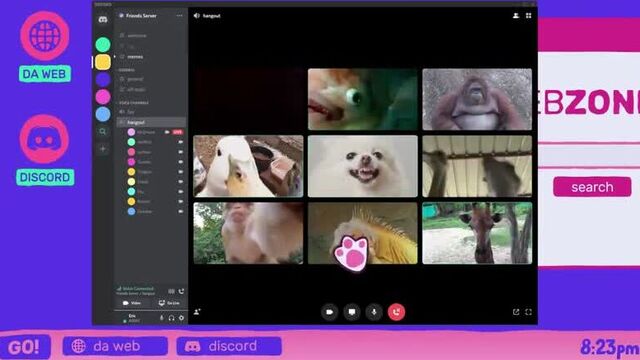Open the Friends Server options menu dots

pos(180,16)
